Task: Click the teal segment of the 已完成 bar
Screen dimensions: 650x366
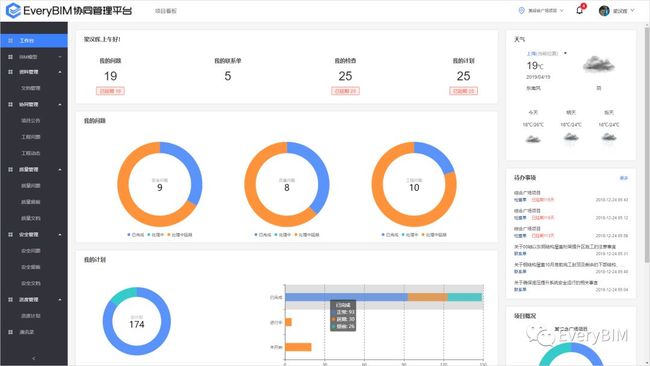Action: [x=465, y=297]
